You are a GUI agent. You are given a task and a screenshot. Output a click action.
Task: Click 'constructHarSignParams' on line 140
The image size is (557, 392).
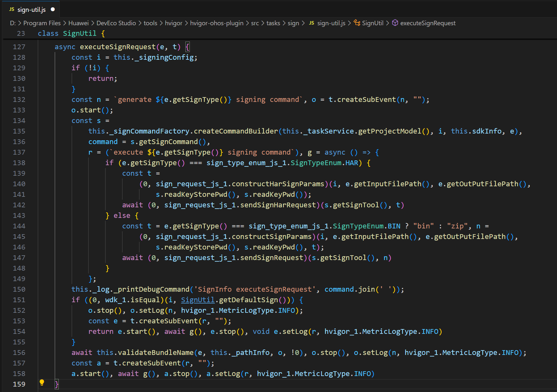pyautogui.click(x=278, y=184)
